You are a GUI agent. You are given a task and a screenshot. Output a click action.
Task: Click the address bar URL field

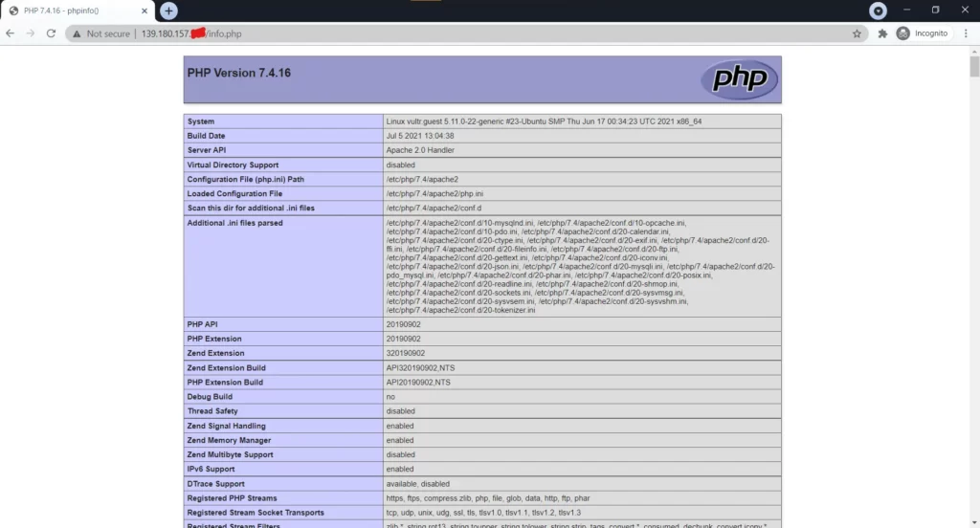(x=479, y=33)
